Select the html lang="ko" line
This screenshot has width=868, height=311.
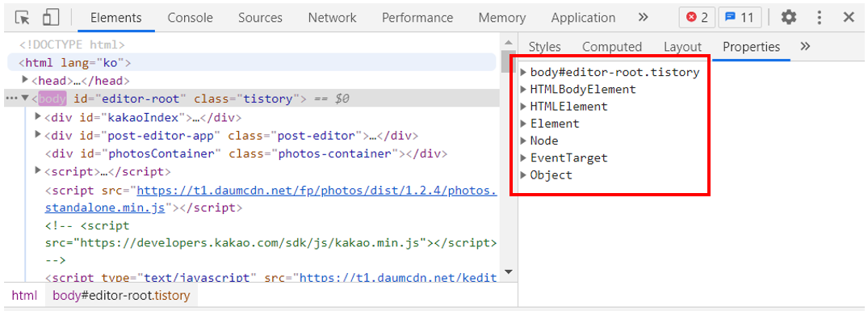(251, 62)
